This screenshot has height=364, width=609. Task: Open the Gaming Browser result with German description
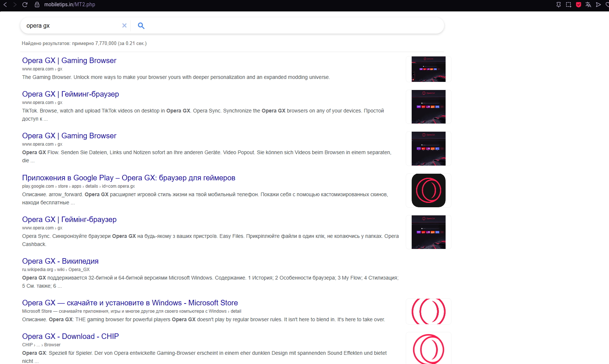pyautogui.click(x=69, y=136)
